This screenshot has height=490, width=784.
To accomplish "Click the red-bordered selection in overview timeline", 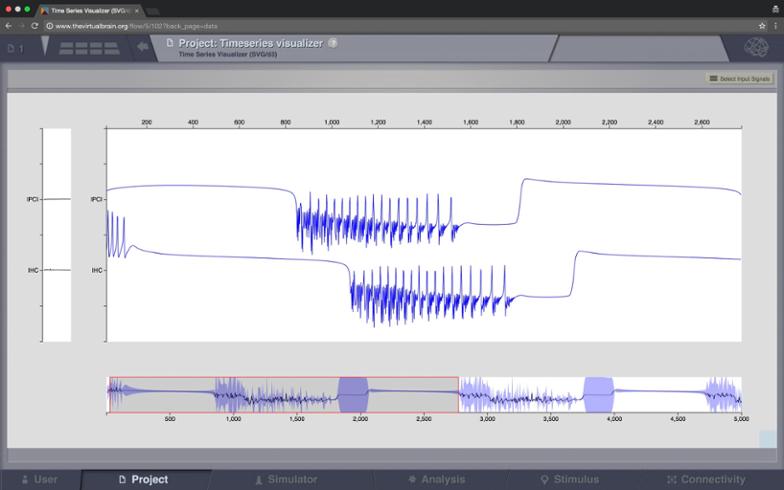I will 283,393.
